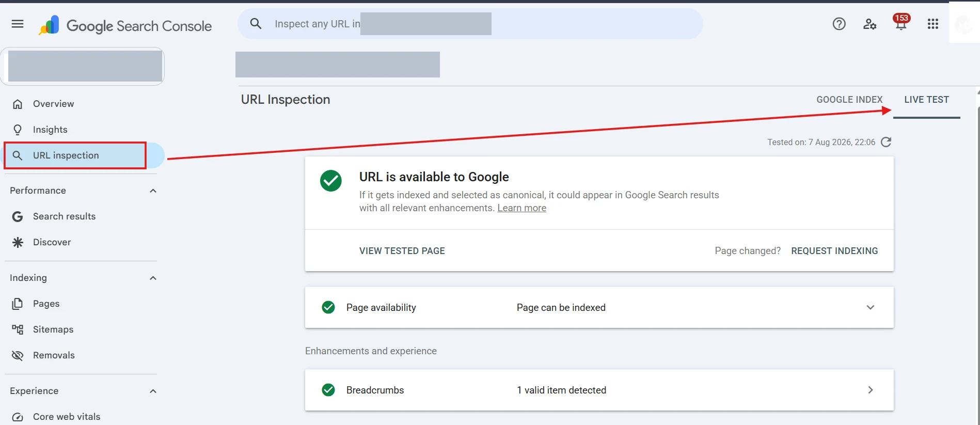
Task: Click REQUEST INDEXING
Action: pos(834,251)
